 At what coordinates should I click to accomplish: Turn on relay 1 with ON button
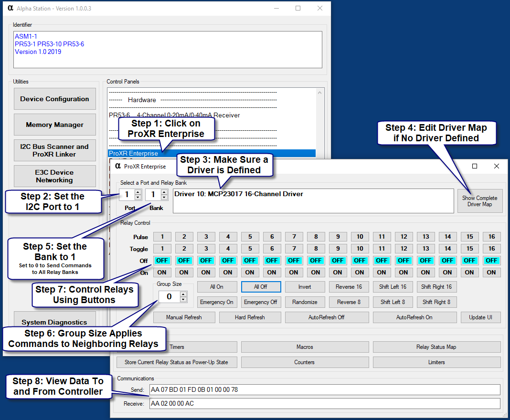[162, 273]
